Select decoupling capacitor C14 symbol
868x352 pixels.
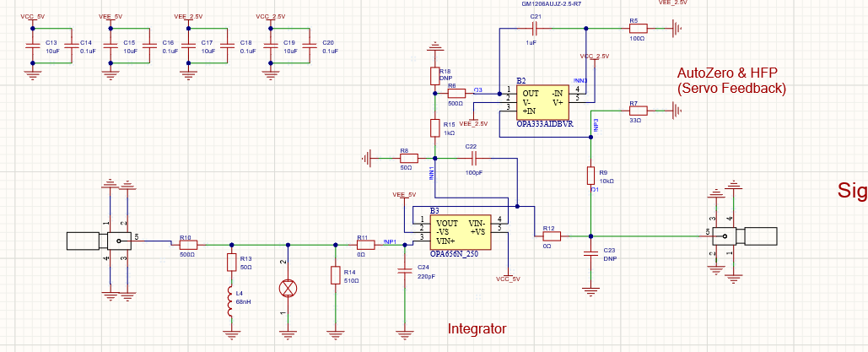[72, 46]
